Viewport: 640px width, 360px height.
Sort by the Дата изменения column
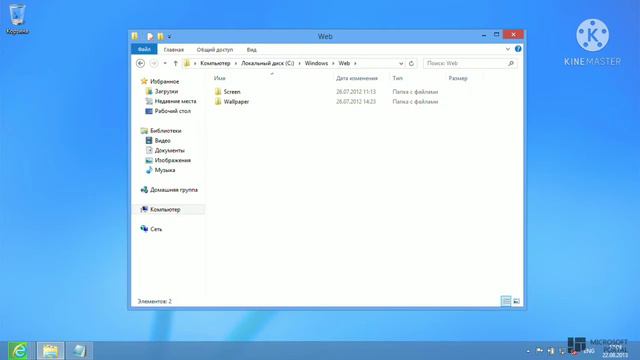(x=357, y=78)
